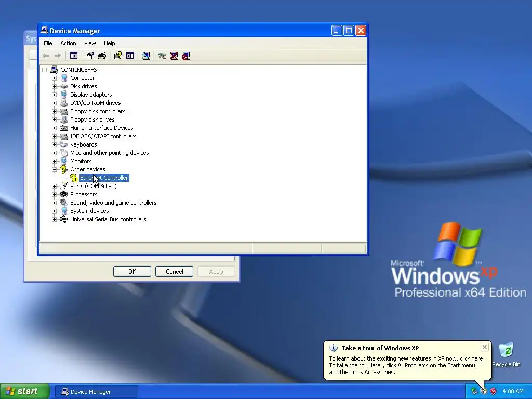Click the taskbar clock showing 4:08 AM
The image size is (532, 399).
tap(513, 391)
